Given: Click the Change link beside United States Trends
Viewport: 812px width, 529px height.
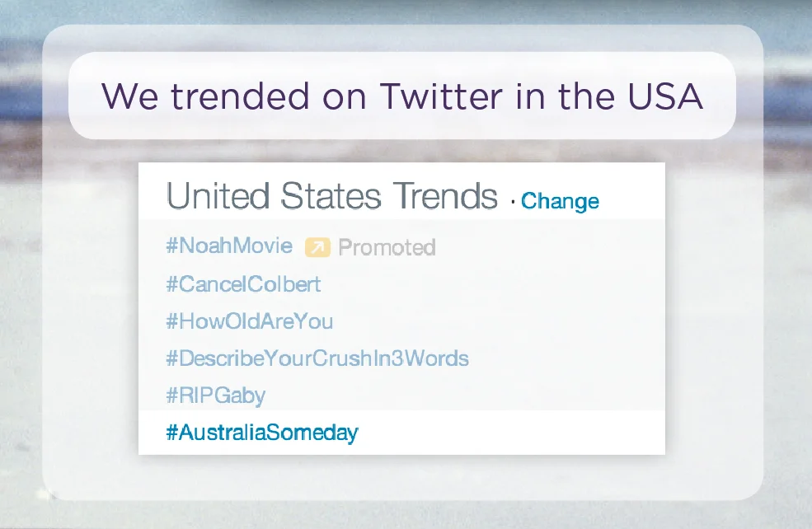Looking at the screenshot, I should [x=560, y=201].
